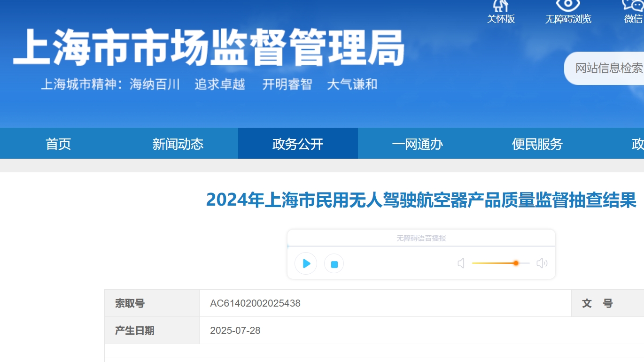644x362 pixels.
Task: Click the loud volume speaker icon
Action: point(542,263)
